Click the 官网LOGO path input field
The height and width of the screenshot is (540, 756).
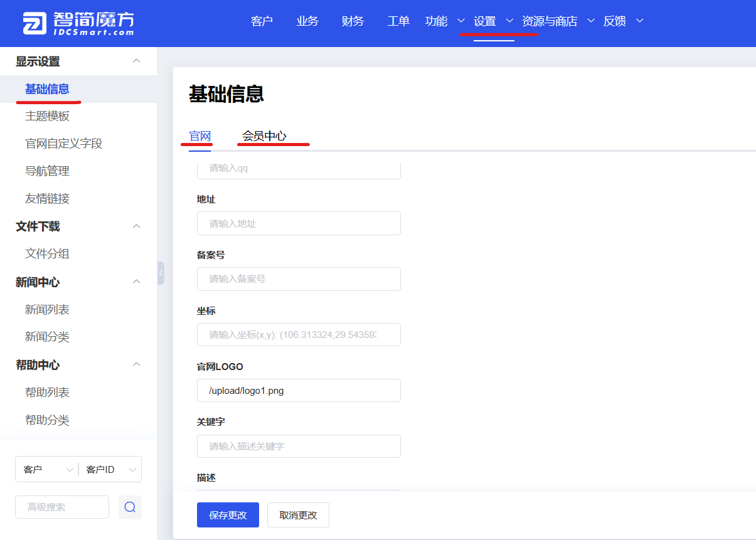(x=299, y=390)
